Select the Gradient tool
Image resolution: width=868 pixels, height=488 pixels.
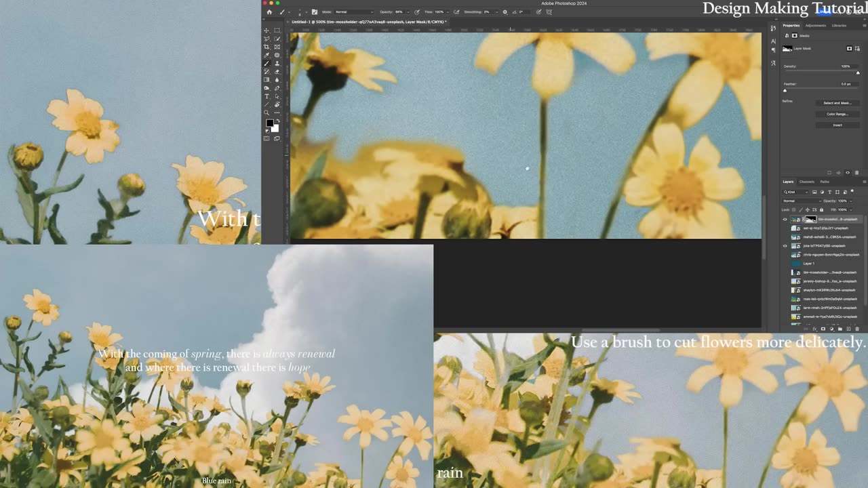pos(267,79)
